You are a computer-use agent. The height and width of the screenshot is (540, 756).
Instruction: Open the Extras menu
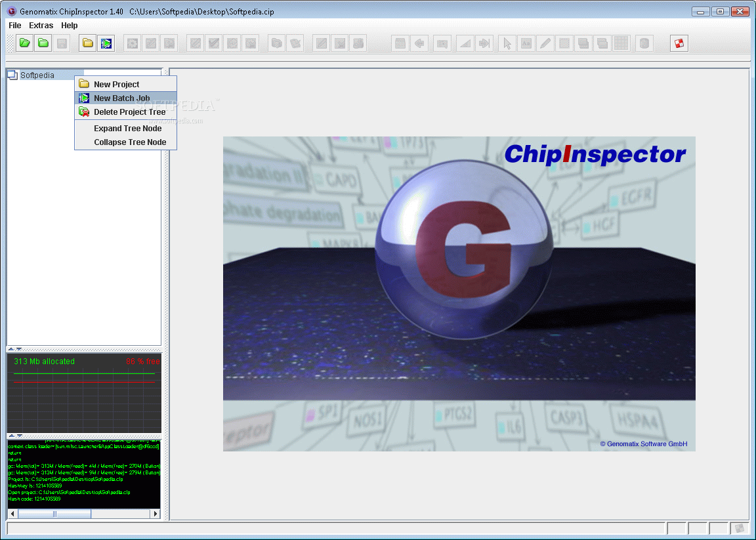[x=41, y=26]
